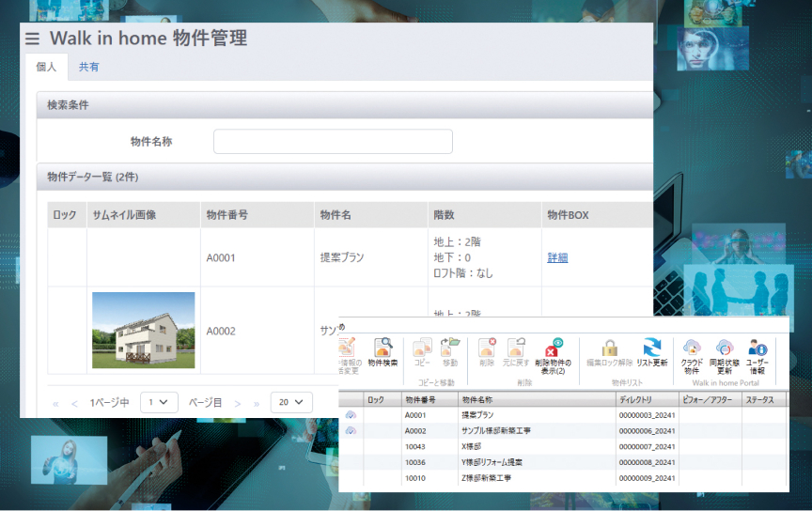Click the 検索条件 panel header
Image resolution: width=812 pixels, height=511 pixels.
(x=344, y=105)
